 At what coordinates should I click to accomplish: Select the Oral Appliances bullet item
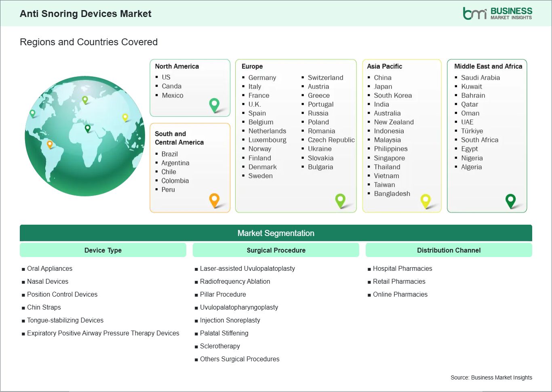pyautogui.click(x=50, y=268)
